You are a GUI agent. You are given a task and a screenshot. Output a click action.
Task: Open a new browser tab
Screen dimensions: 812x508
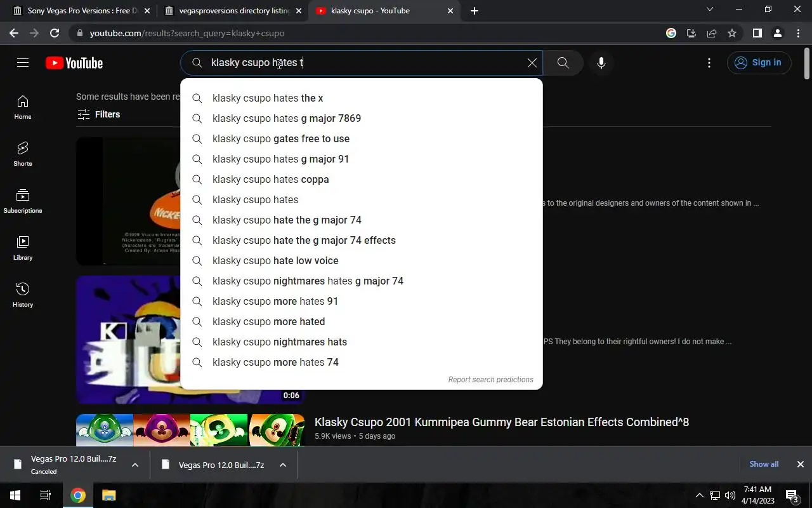[475, 11]
